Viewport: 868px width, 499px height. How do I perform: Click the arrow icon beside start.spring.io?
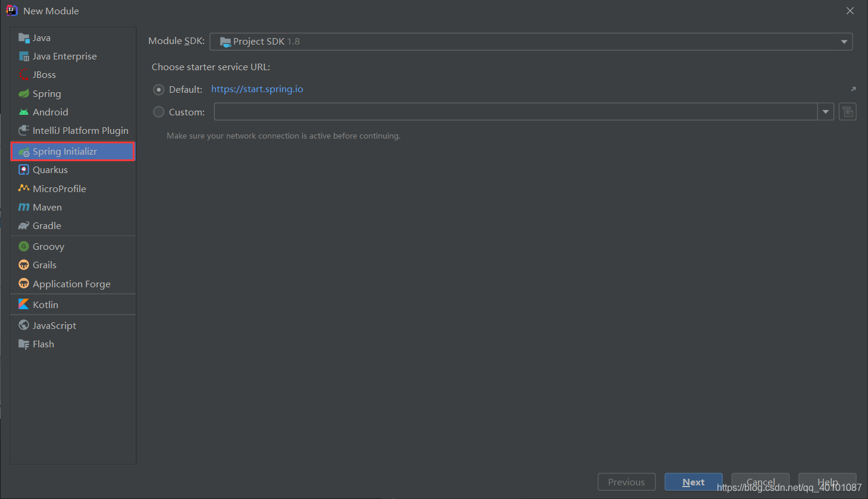[853, 89]
